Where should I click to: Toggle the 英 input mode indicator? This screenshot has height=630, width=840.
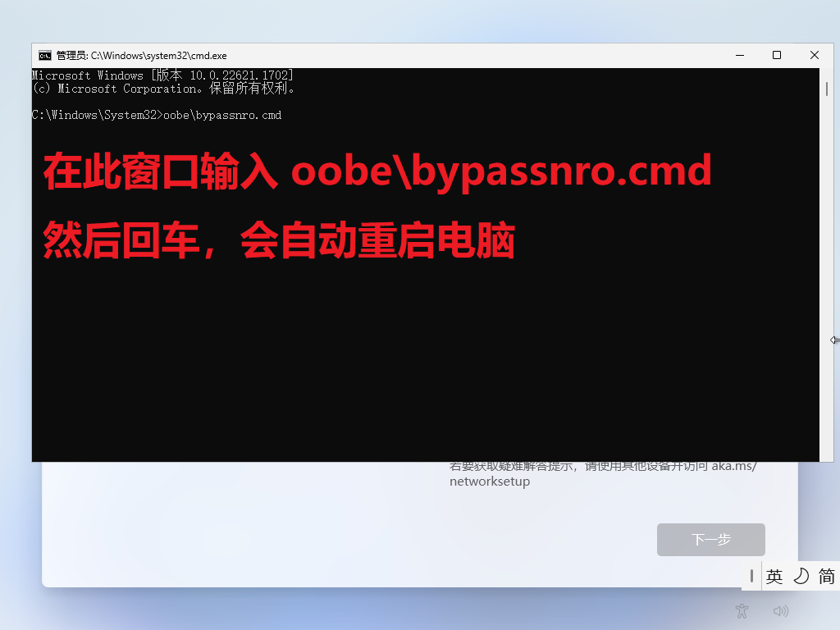tap(774, 577)
